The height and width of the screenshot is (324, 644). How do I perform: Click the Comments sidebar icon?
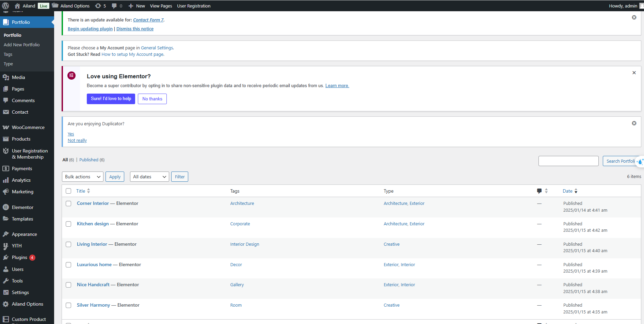6,100
